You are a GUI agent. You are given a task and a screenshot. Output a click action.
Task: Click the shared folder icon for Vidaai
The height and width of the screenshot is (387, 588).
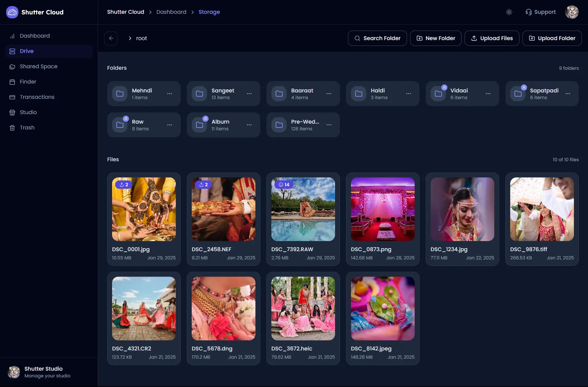click(x=438, y=94)
